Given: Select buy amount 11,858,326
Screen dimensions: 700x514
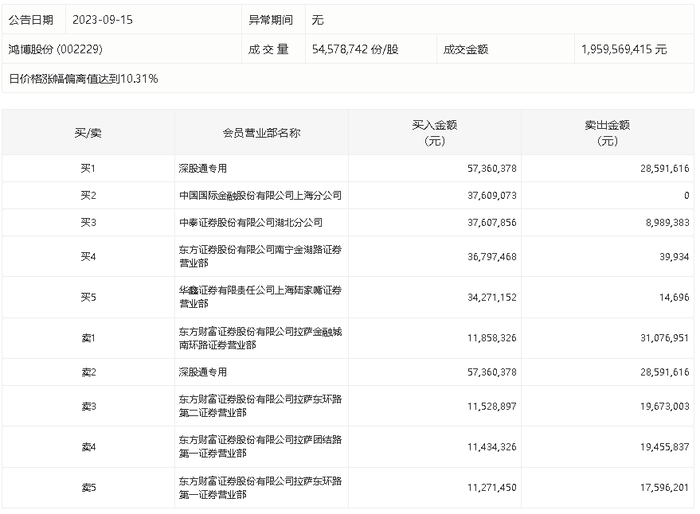Looking at the screenshot, I should click(x=492, y=338).
